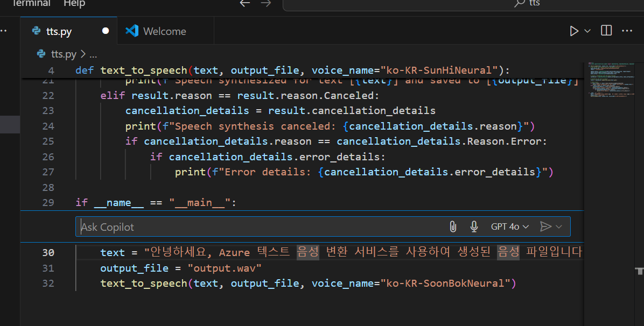Click the paperclip attach context icon in Copilot chat

coord(453,226)
